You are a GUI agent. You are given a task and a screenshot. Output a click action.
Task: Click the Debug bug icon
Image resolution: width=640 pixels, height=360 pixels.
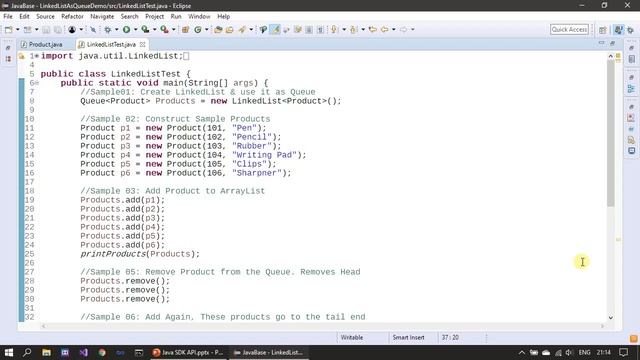[x=108, y=29]
